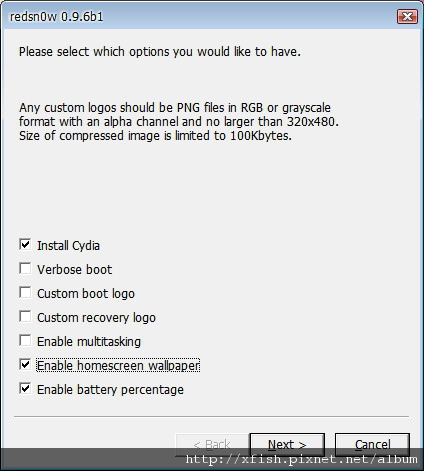Click the 'Install Cydia' label text

pyautogui.click(x=68, y=246)
